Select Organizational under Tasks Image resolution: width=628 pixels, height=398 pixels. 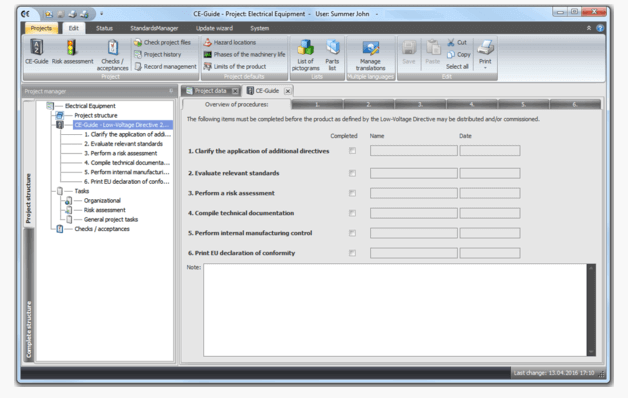(102, 201)
